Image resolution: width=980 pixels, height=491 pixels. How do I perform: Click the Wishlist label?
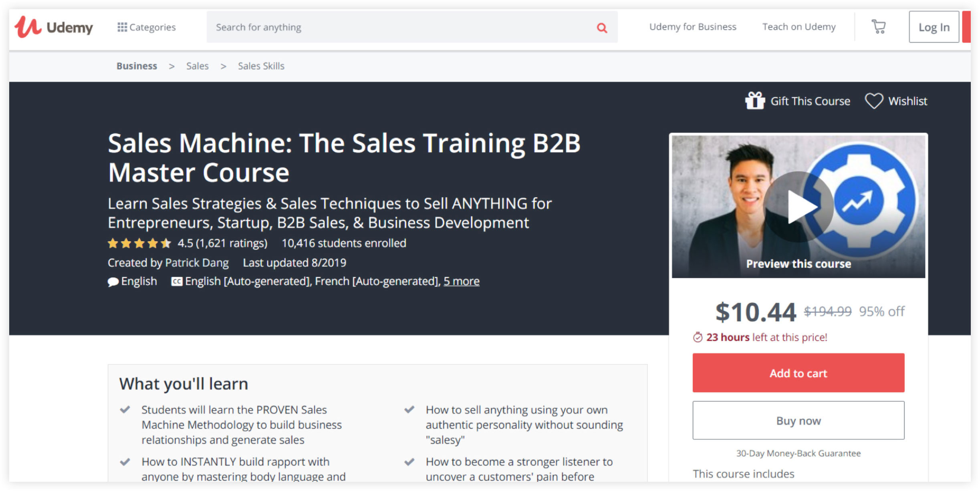(x=907, y=101)
